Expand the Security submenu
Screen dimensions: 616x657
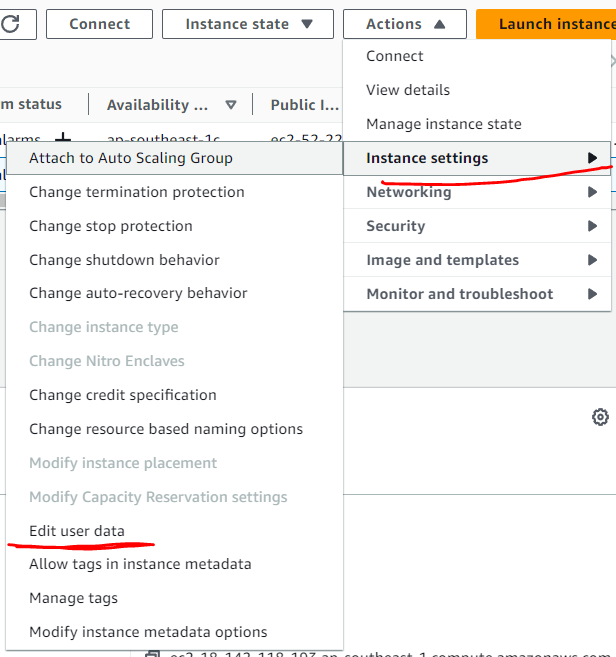tap(477, 226)
